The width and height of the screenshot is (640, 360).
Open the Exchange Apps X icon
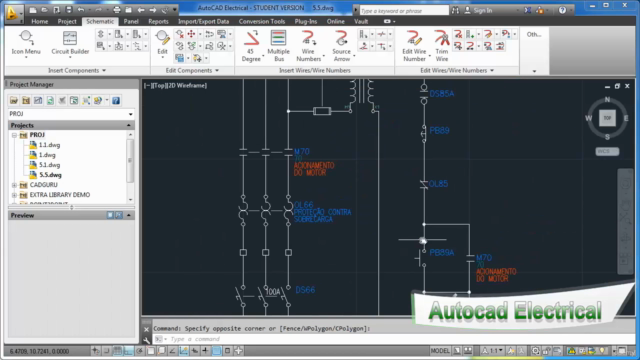click(528, 10)
